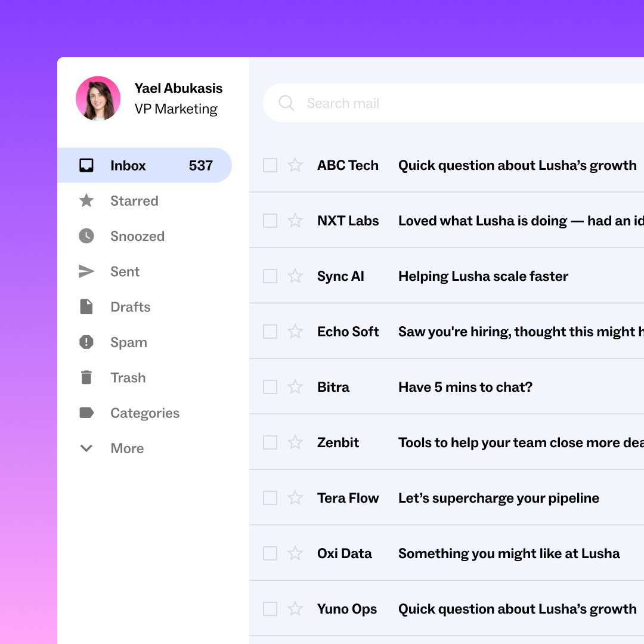
Task: Click the Sent paper plane icon
Action: [86, 271]
